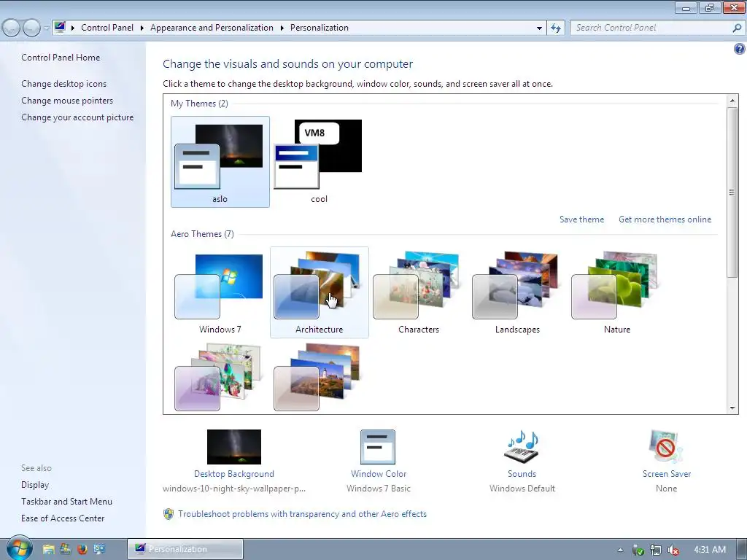The image size is (747, 560).
Task: Click the themes list scroll down arrow
Action: click(732, 408)
